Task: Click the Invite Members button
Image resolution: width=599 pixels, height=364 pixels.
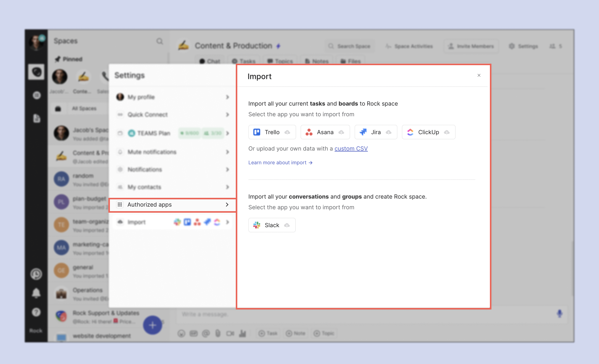Action: 471,46
